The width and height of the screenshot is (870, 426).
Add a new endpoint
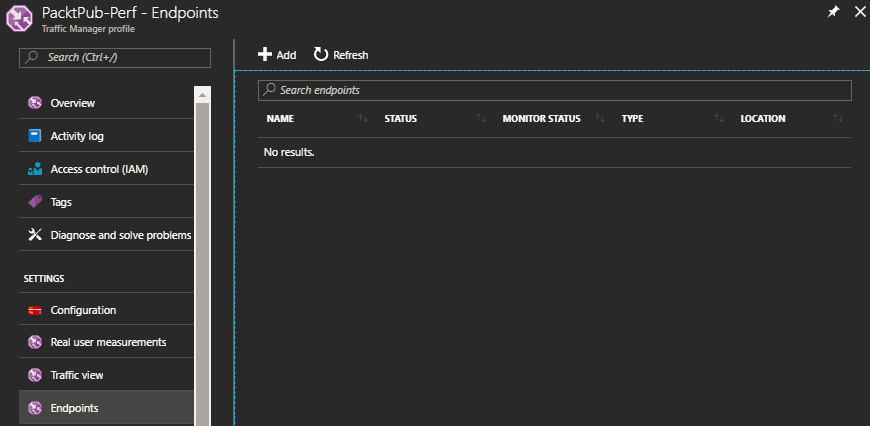(277, 54)
